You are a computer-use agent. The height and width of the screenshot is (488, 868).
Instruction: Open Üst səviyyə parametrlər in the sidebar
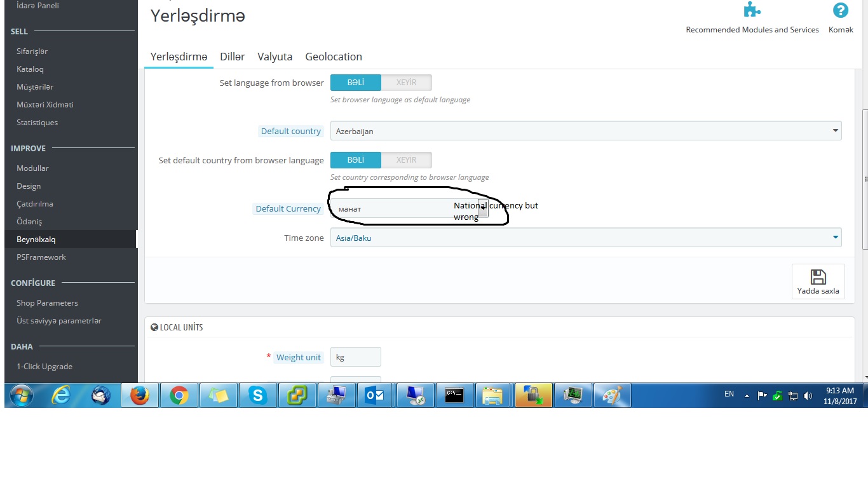[59, 321]
